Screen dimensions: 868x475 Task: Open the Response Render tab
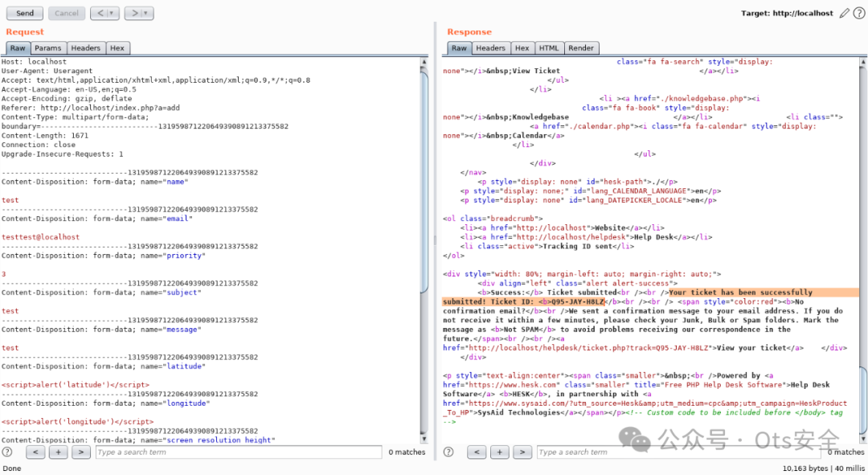coord(581,48)
